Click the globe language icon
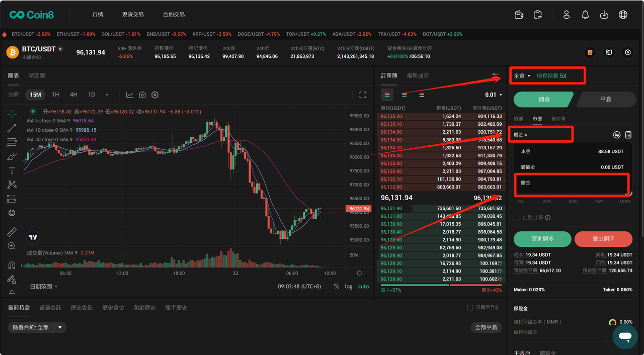The height and width of the screenshot is (355, 644). tap(623, 15)
